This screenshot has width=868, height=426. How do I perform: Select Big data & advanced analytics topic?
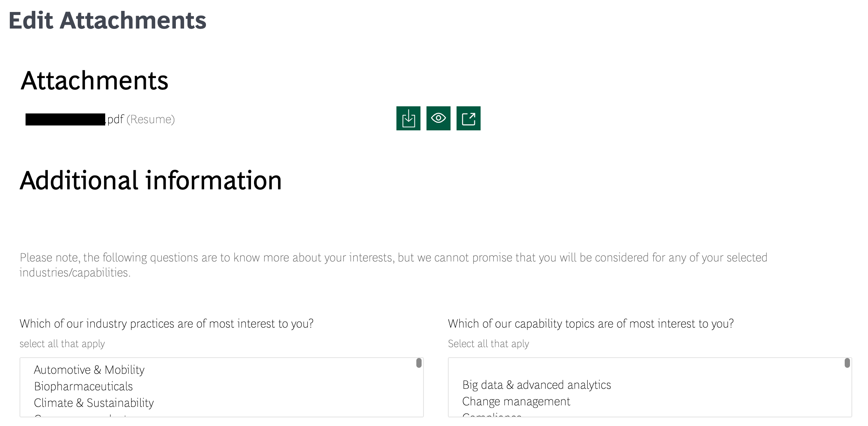click(537, 385)
